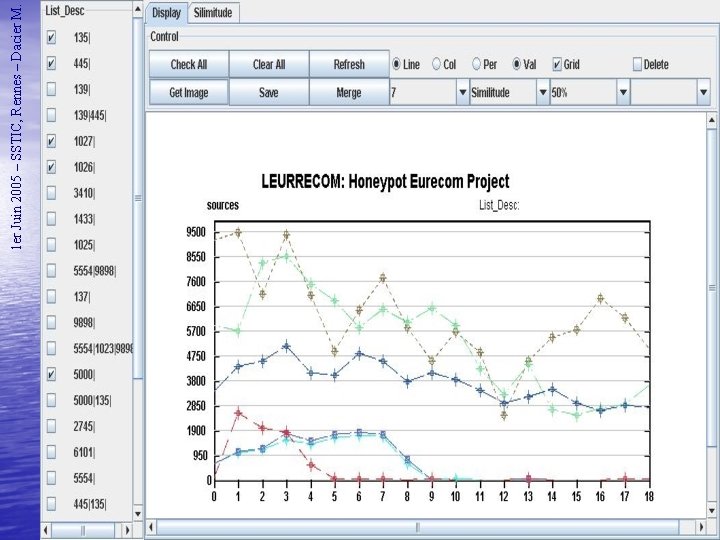
Task: Check the 5554|1023|9898 list checkbox
Action: [x=51, y=349]
